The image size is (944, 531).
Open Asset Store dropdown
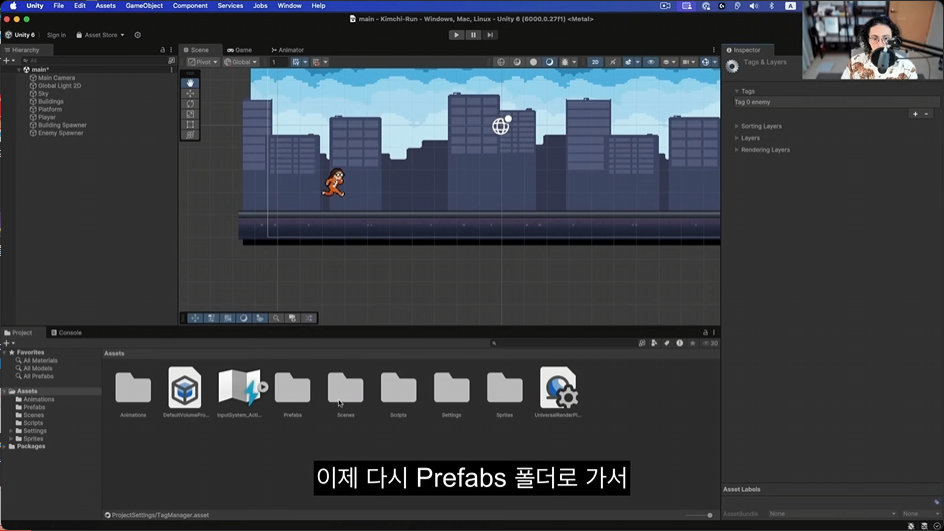(x=100, y=35)
